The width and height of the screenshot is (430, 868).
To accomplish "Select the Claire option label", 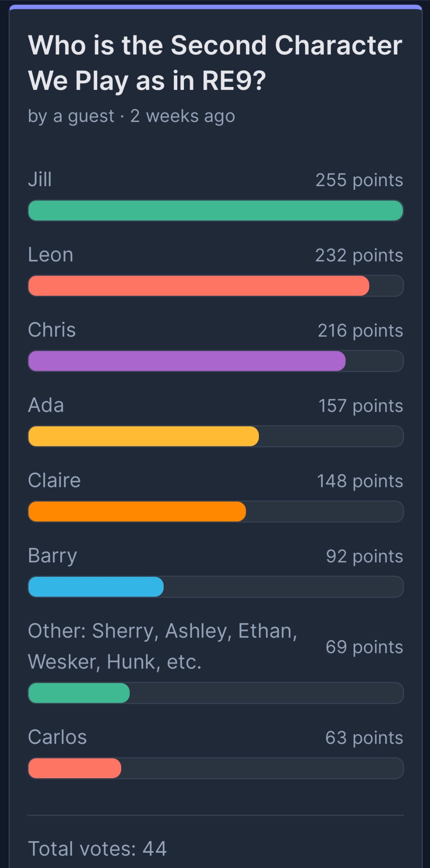I will (54, 481).
